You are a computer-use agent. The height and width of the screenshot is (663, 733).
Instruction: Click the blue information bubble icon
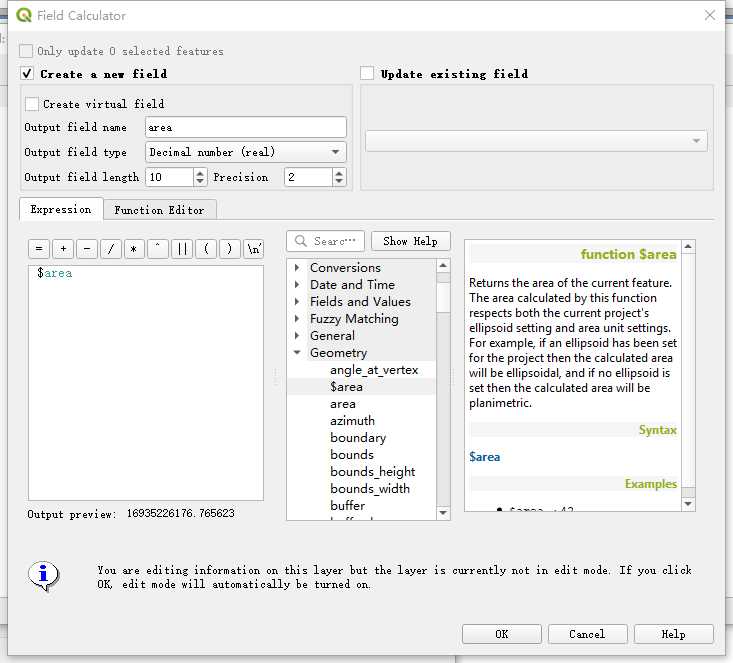(x=43, y=576)
